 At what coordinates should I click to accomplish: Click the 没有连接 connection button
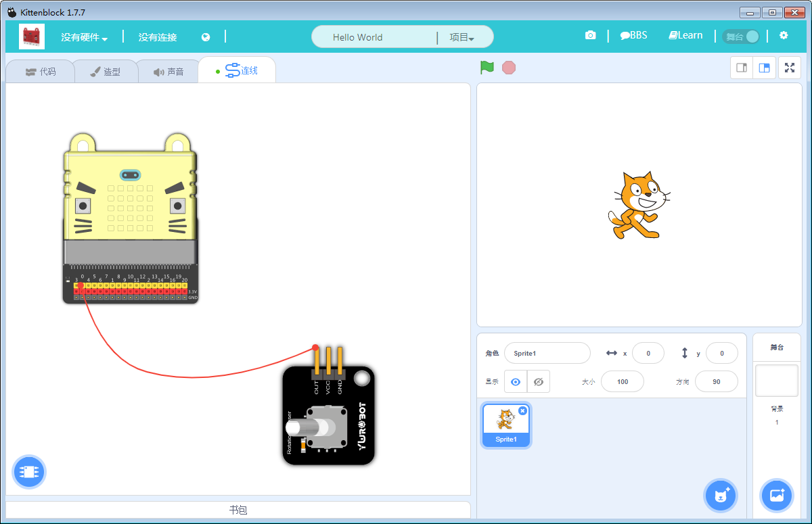click(x=158, y=38)
